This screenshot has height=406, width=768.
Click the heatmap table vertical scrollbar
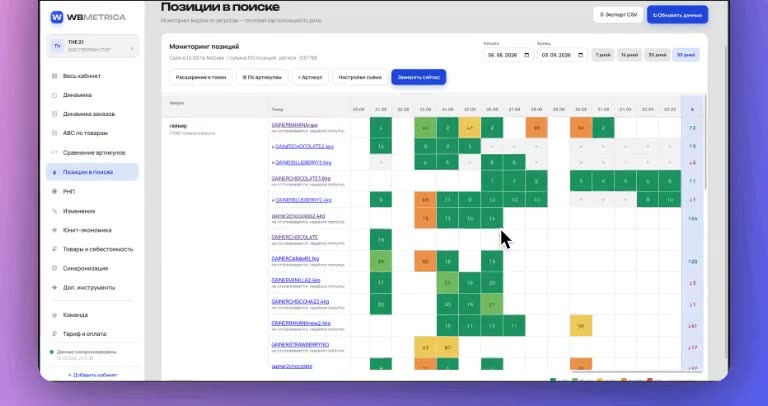(x=706, y=142)
